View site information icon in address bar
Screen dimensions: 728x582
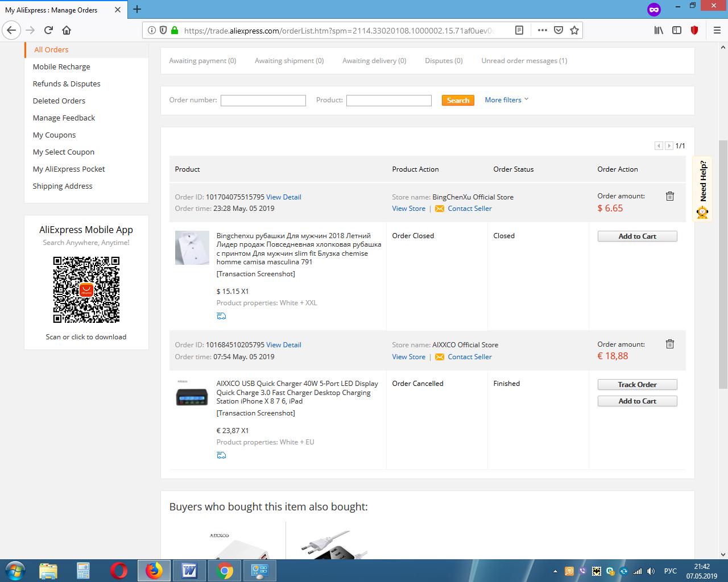point(152,30)
